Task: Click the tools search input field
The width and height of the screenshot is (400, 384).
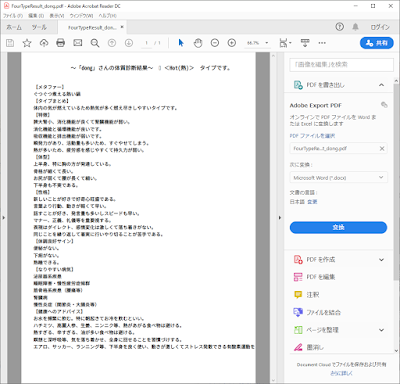Action: (x=341, y=65)
